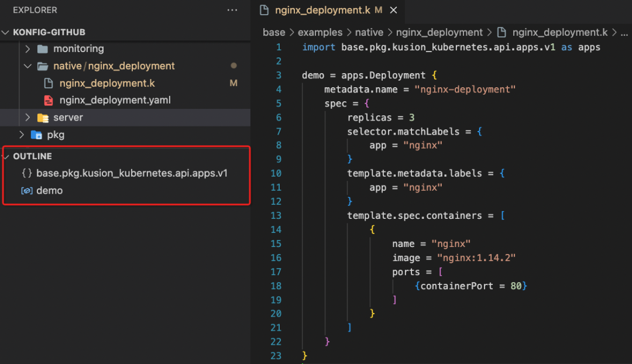Collapse the OUTLINE panel section

[6, 156]
